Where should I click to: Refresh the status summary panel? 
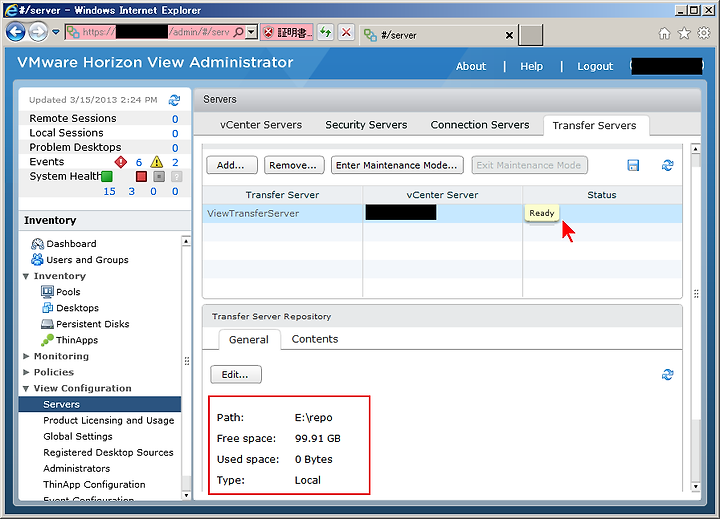pyautogui.click(x=174, y=100)
